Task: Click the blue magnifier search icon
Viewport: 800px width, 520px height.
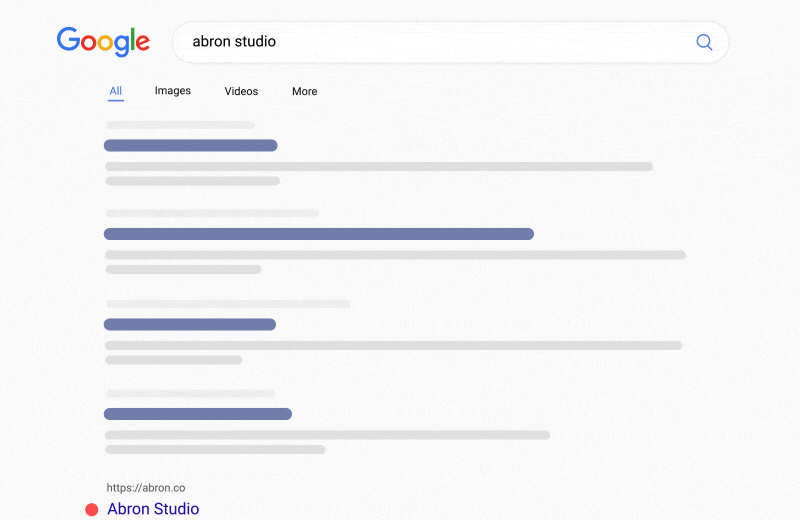Action: tap(704, 42)
